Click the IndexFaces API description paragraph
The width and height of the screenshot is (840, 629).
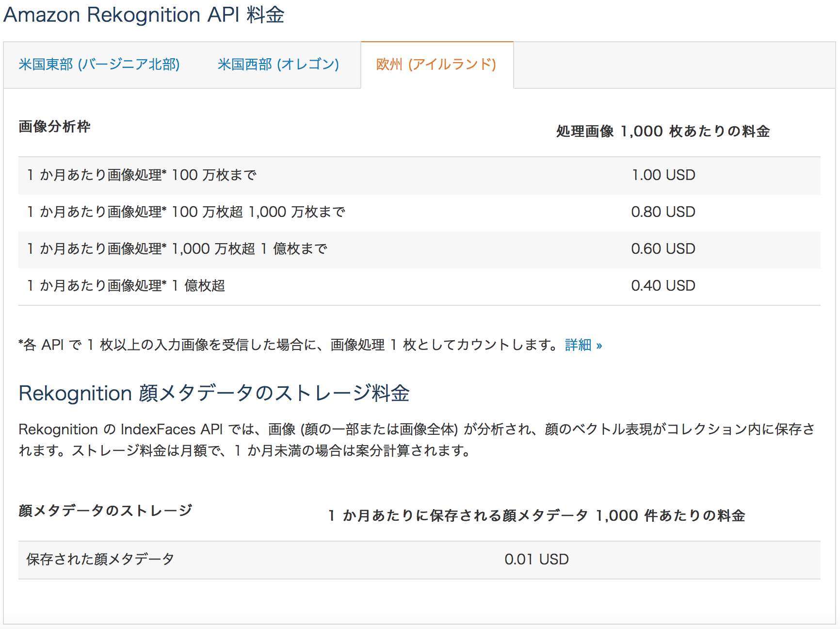417,440
